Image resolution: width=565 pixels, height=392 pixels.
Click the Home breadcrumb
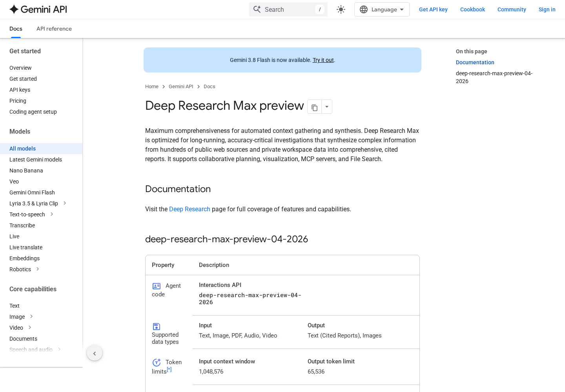152,87
